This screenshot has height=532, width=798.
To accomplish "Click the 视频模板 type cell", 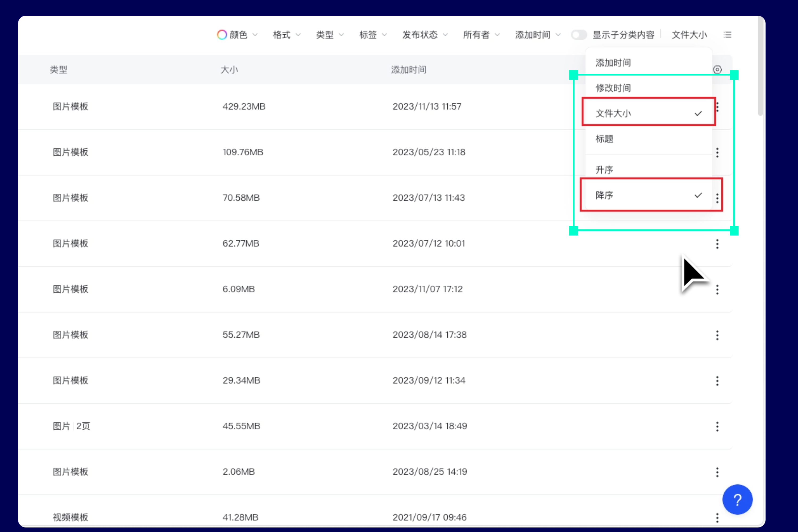I will pos(70,517).
